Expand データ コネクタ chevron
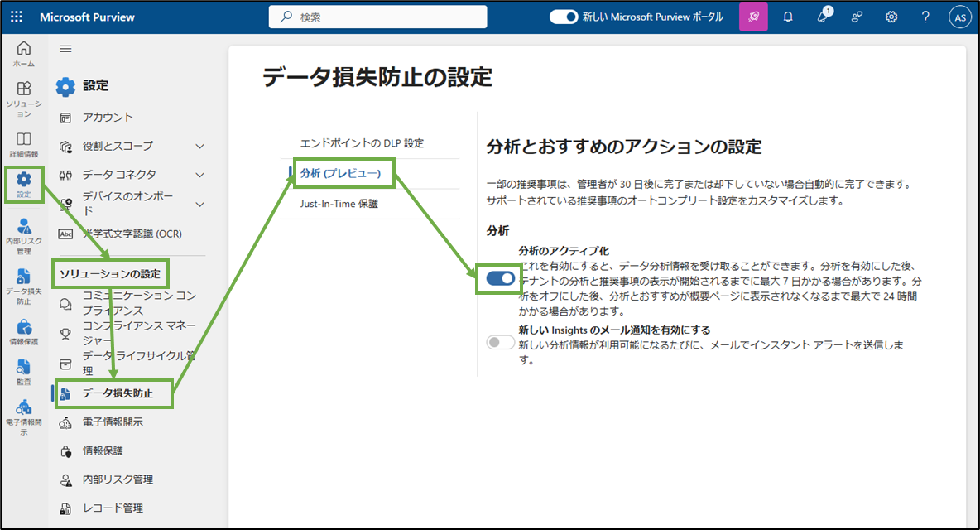This screenshot has width=980, height=530. (200, 175)
